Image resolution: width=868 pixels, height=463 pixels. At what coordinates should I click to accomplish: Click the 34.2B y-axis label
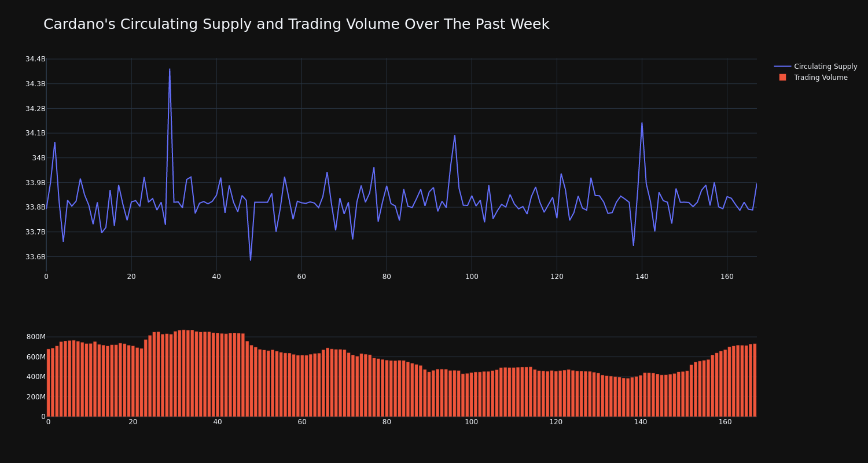point(35,109)
